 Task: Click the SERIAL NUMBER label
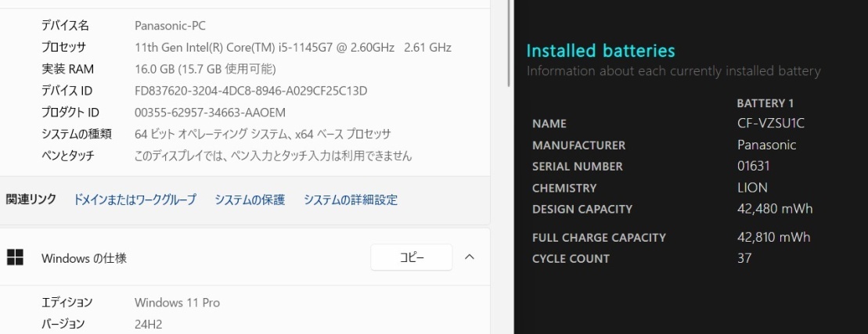point(578,167)
